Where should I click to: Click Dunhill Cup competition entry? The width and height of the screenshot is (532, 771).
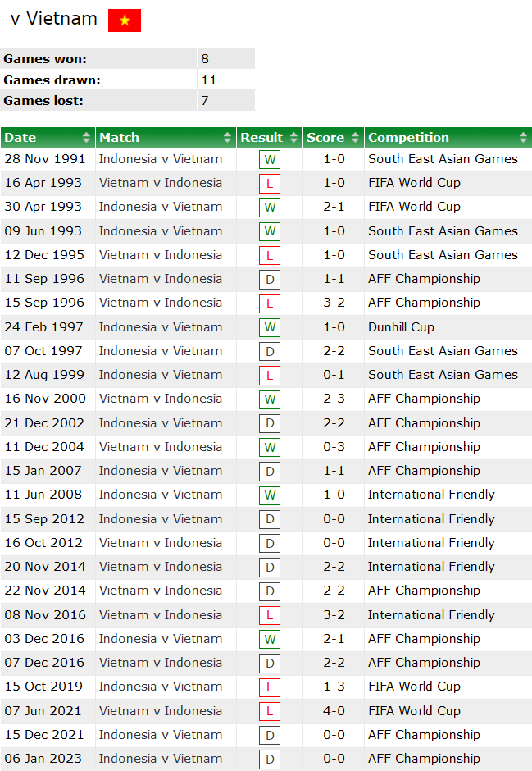click(401, 327)
